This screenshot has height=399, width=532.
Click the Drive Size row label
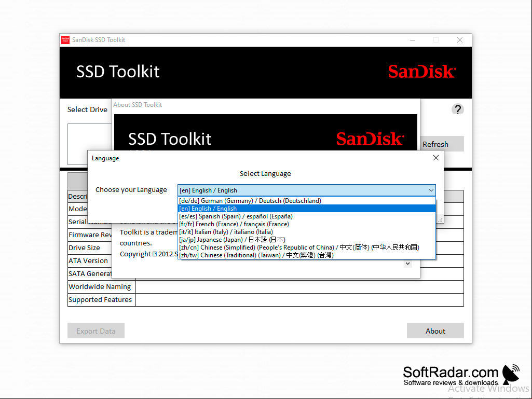(85, 247)
